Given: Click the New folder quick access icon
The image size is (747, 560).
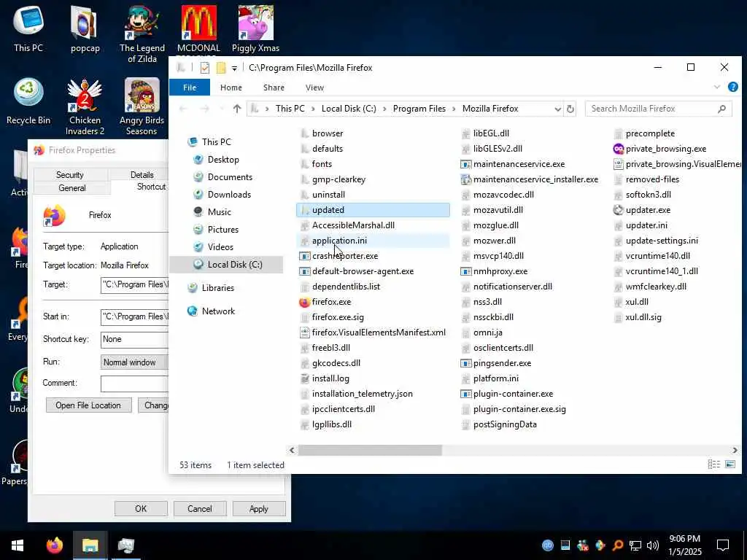Looking at the screenshot, I should pos(220,68).
